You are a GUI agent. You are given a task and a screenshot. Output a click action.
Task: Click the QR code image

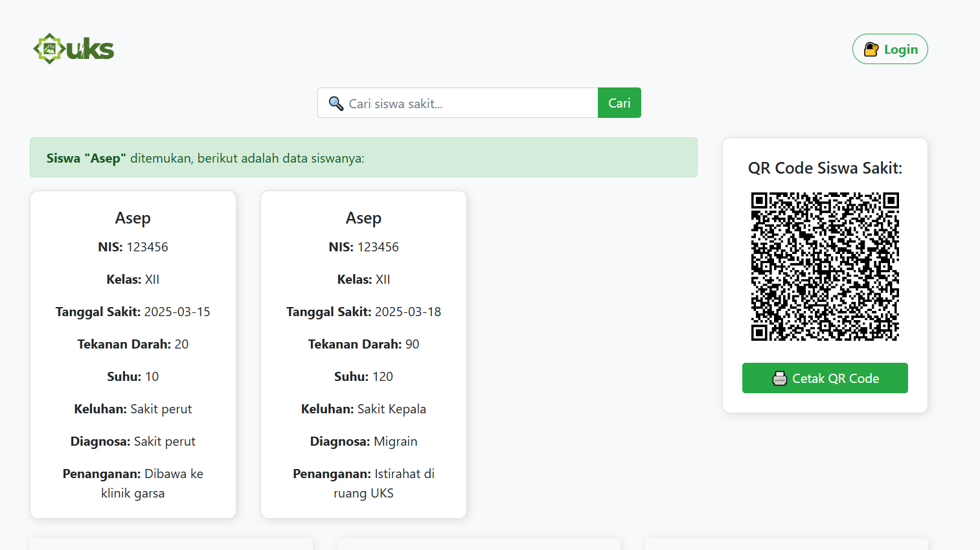click(825, 266)
